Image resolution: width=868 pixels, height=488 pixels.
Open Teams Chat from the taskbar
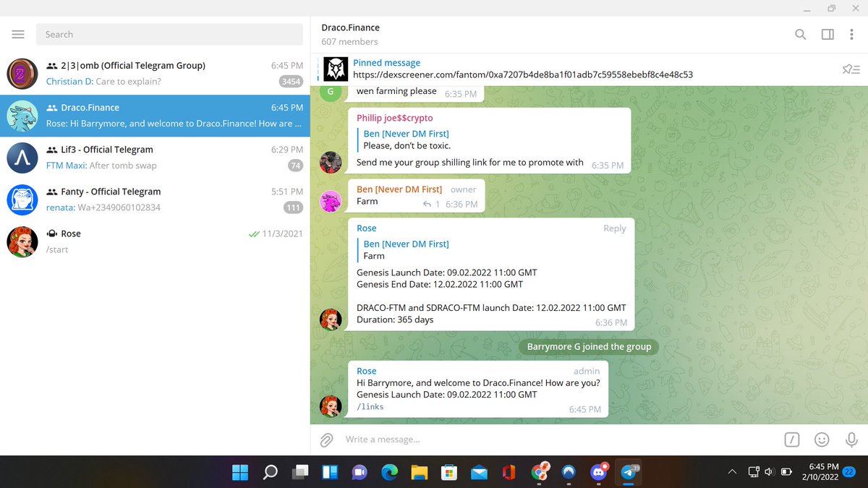(359, 473)
